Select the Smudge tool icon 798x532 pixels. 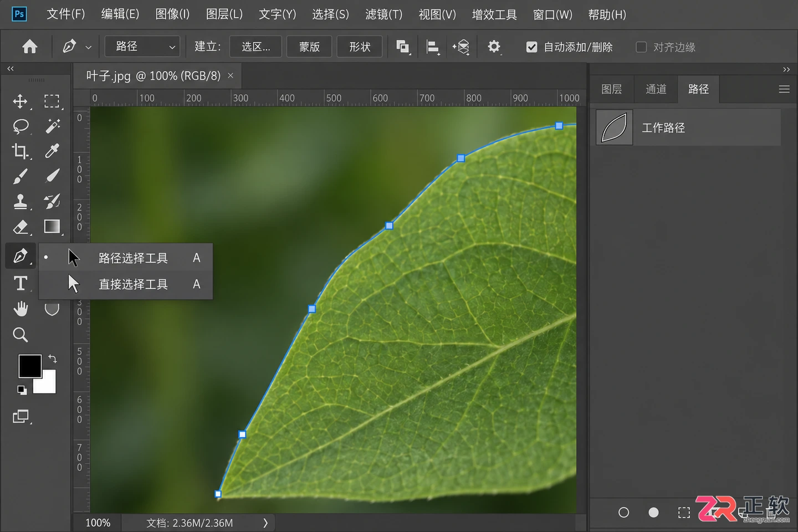coord(52,176)
